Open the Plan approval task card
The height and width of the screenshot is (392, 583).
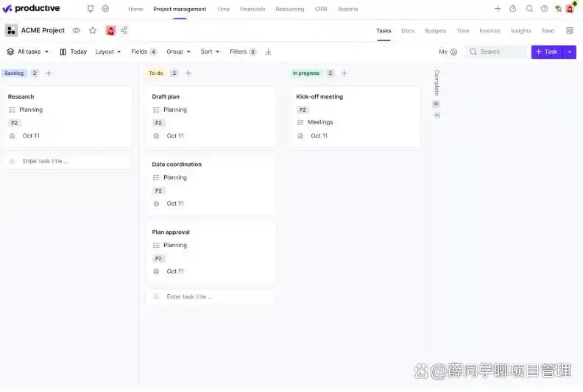click(x=211, y=253)
